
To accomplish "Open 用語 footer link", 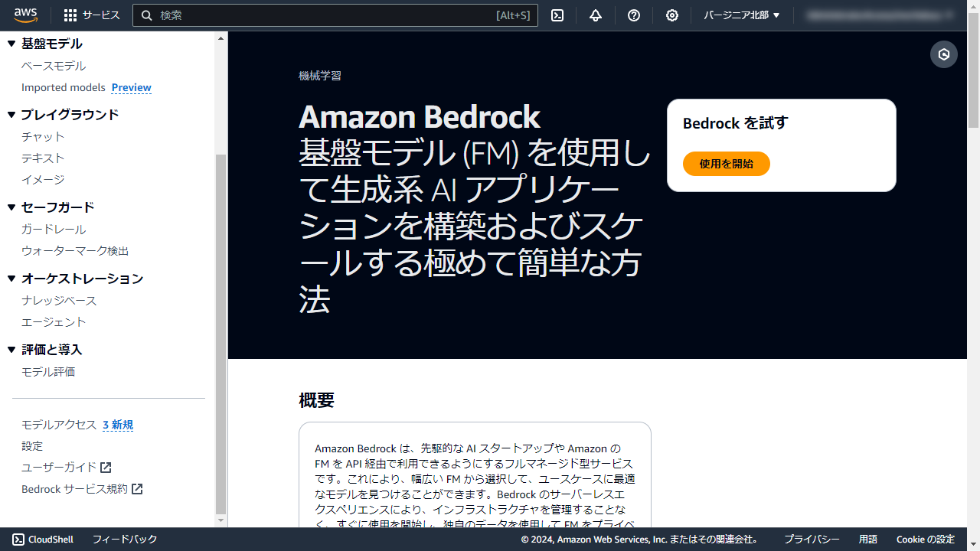I will pyautogui.click(x=868, y=540).
